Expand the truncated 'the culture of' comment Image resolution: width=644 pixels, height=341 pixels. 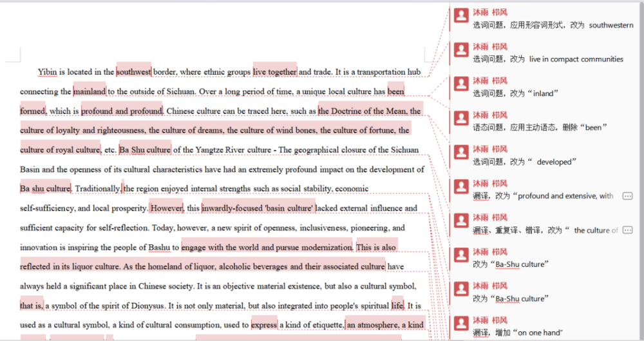[627, 230]
